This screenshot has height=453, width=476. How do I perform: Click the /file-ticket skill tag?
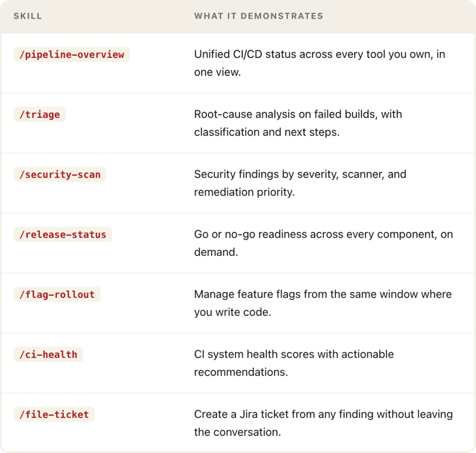click(54, 414)
